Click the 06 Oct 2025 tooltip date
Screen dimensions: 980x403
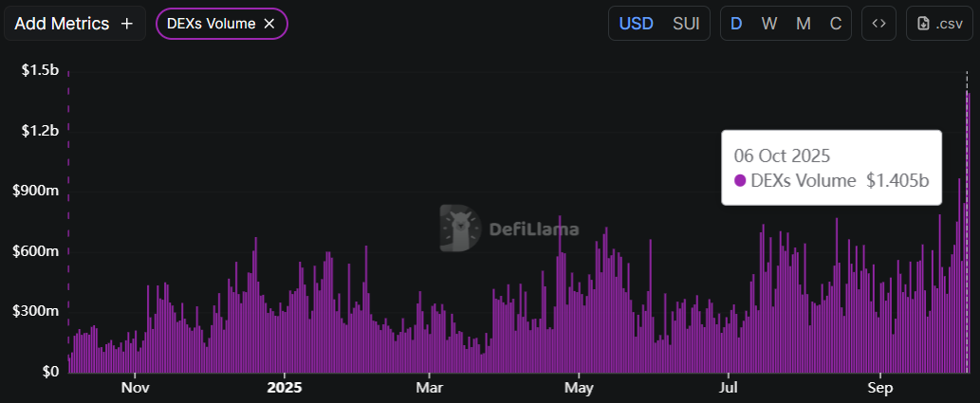[782, 155]
